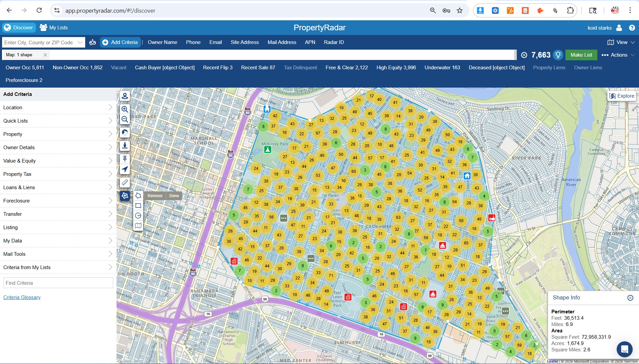This screenshot has height=364, width=639.
Task: Open the View dropdown menu
Action: coord(621,42)
